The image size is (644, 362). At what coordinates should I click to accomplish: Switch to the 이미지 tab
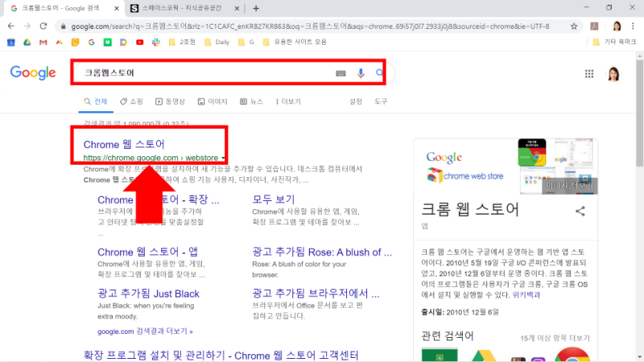coord(213,101)
